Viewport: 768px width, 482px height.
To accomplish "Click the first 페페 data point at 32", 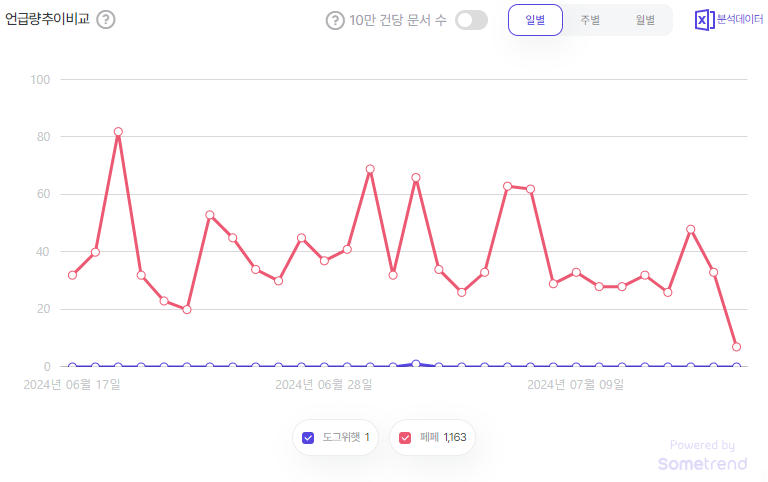I will [x=72, y=275].
